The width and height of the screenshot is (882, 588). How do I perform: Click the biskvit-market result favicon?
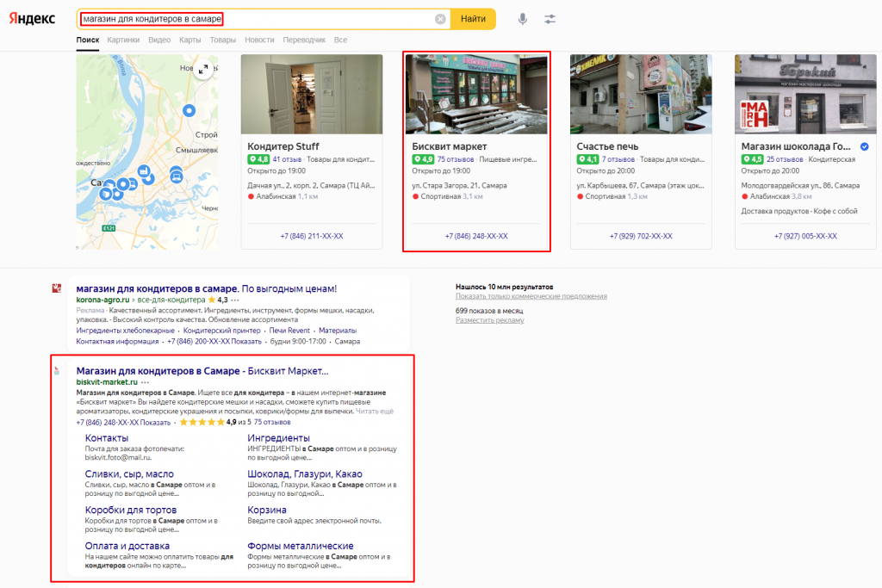tap(57, 371)
